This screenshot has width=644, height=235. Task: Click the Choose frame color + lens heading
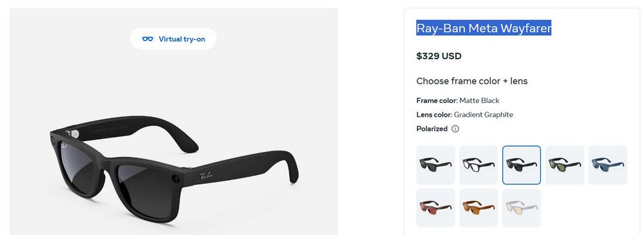coord(472,81)
